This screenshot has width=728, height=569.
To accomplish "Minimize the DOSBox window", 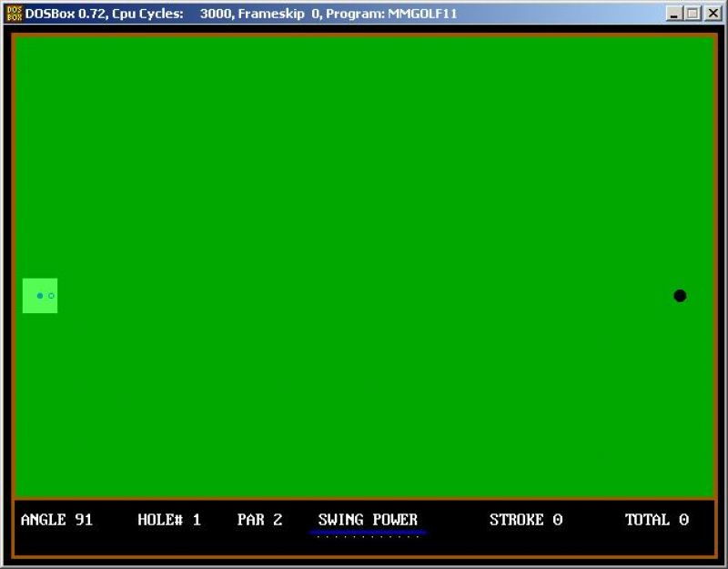I will click(x=674, y=14).
